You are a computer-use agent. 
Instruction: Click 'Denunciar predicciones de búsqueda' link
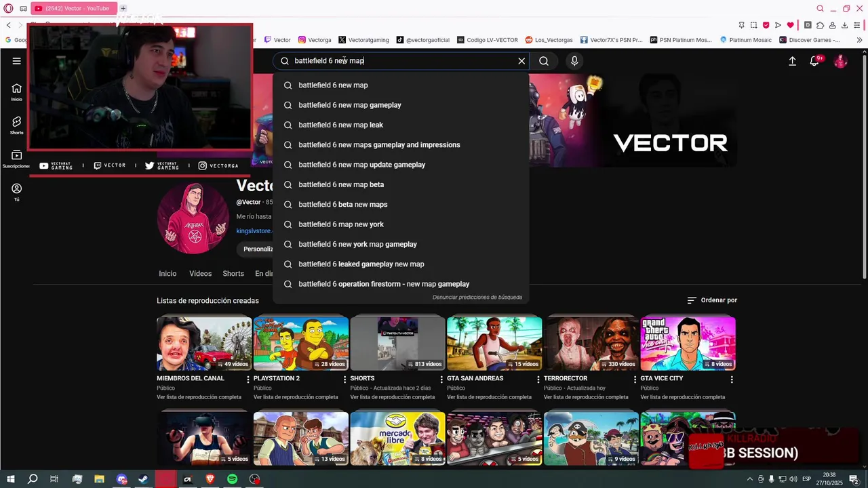click(477, 297)
